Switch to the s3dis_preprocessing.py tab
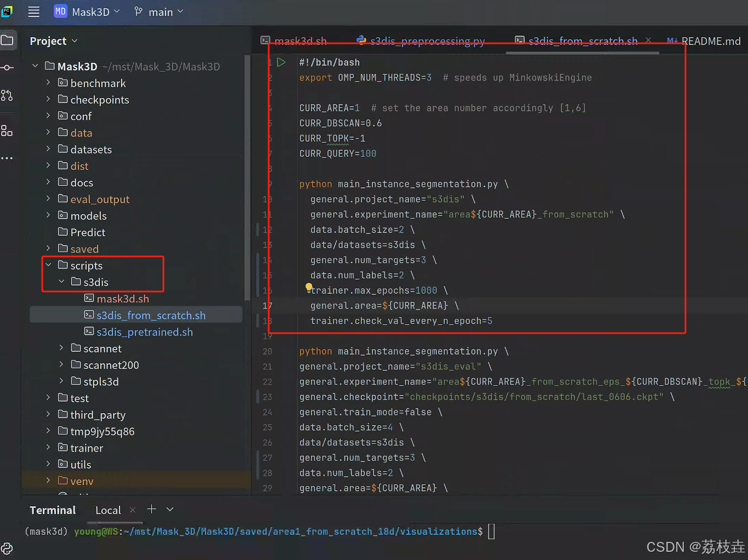The height and width of the screenshot is (560, 748). [421, 41]
